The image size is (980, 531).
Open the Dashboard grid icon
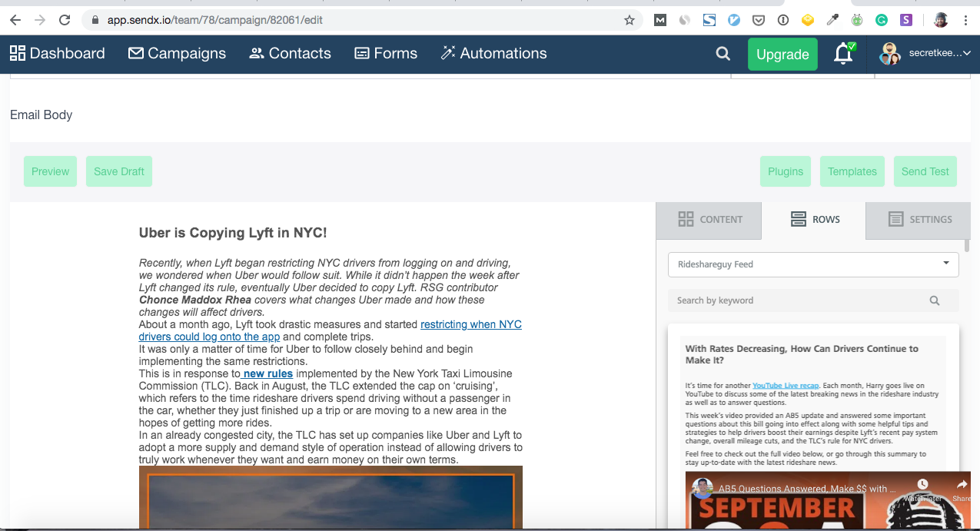tap(17, 53)
